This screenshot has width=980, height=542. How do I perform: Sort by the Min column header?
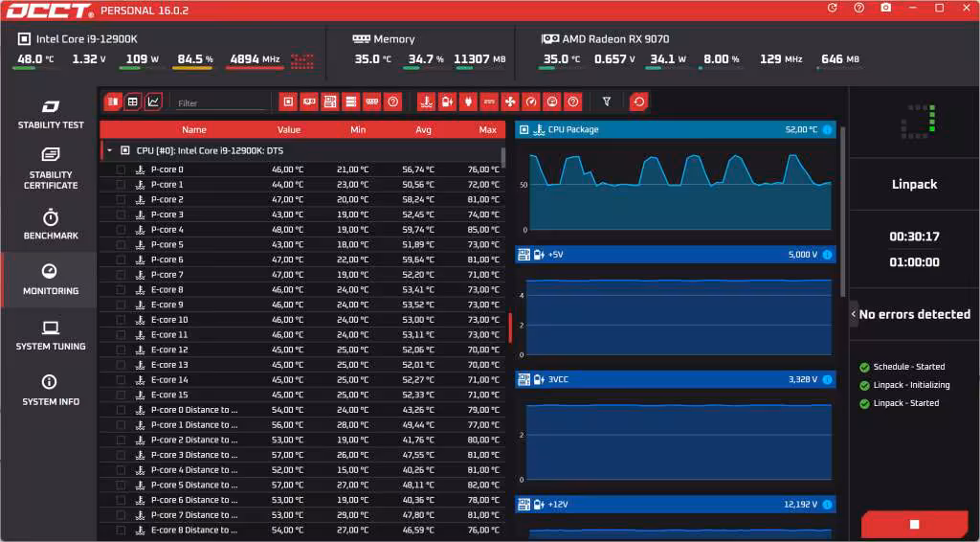coord(358,130)
